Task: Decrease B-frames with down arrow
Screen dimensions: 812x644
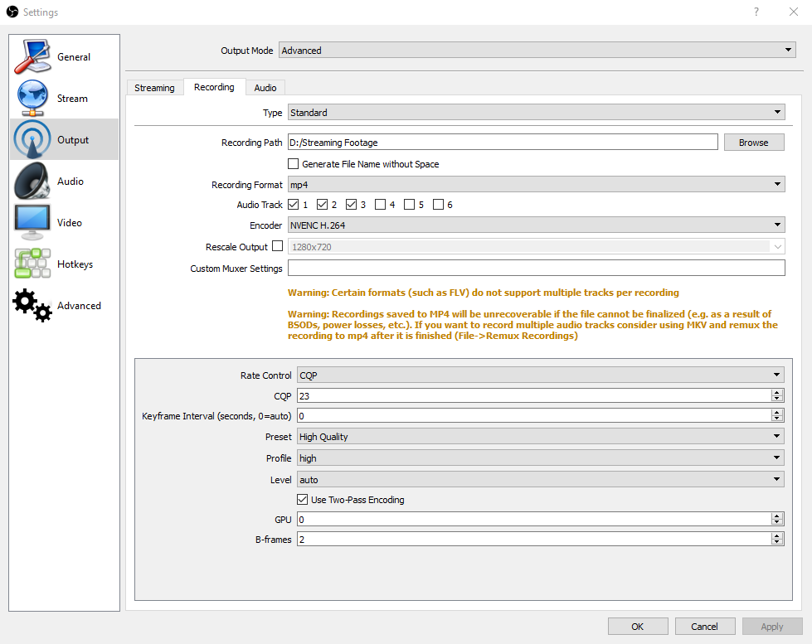Action: 777,542
